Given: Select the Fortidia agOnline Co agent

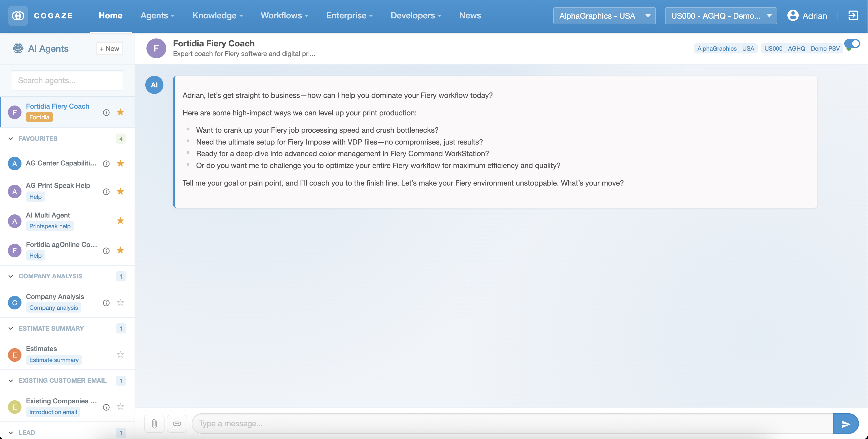Looking at the screenshot, I should (61, 244).
